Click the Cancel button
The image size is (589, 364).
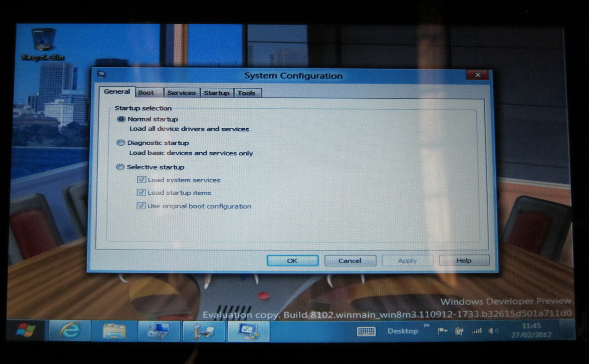(350, 261)
